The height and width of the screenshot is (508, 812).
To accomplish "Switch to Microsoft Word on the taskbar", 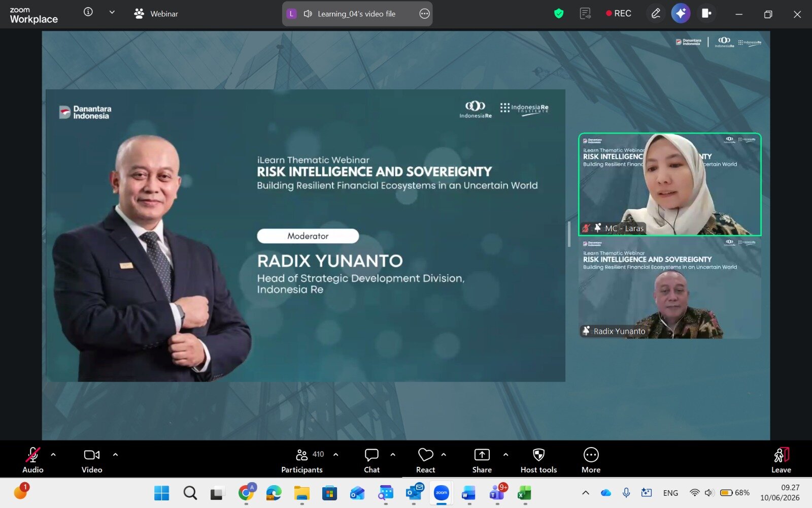I will (x=468, y=493).
